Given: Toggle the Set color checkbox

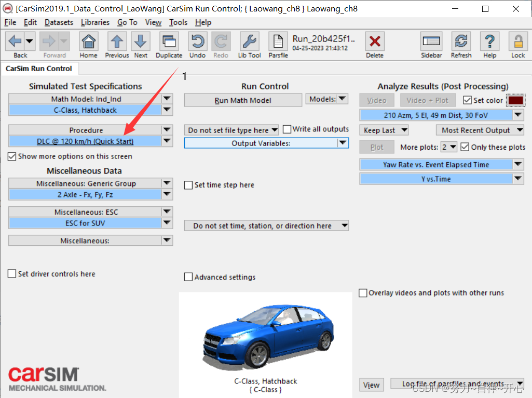Looking at the screenshot, I should 467,100.
